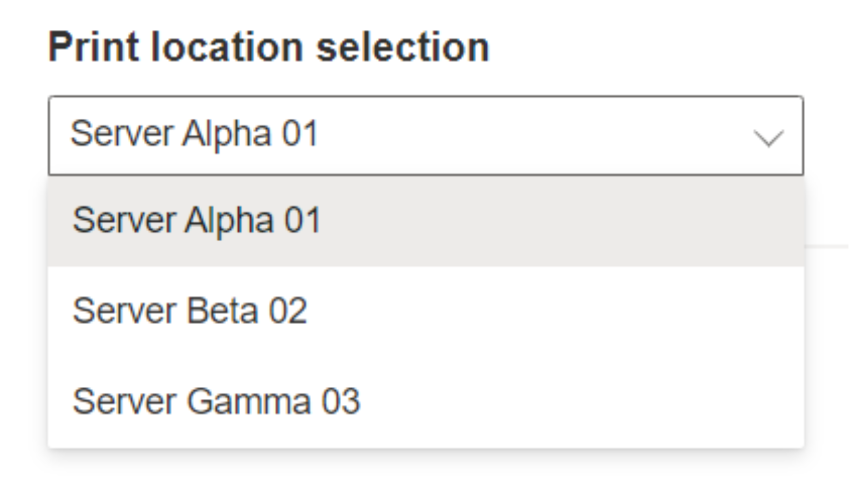
Task: Select Server Beta 02 from the list
Action: click(189, 311)
